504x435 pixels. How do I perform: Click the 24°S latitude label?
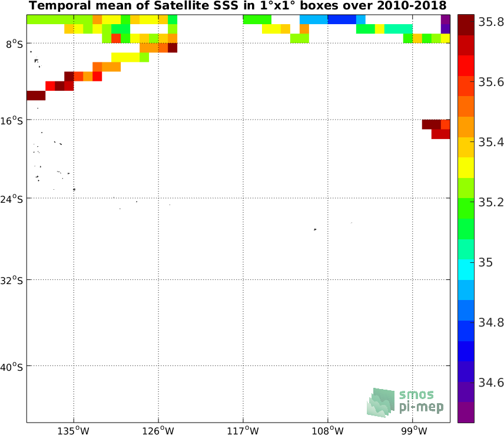[x=12, y=199]
